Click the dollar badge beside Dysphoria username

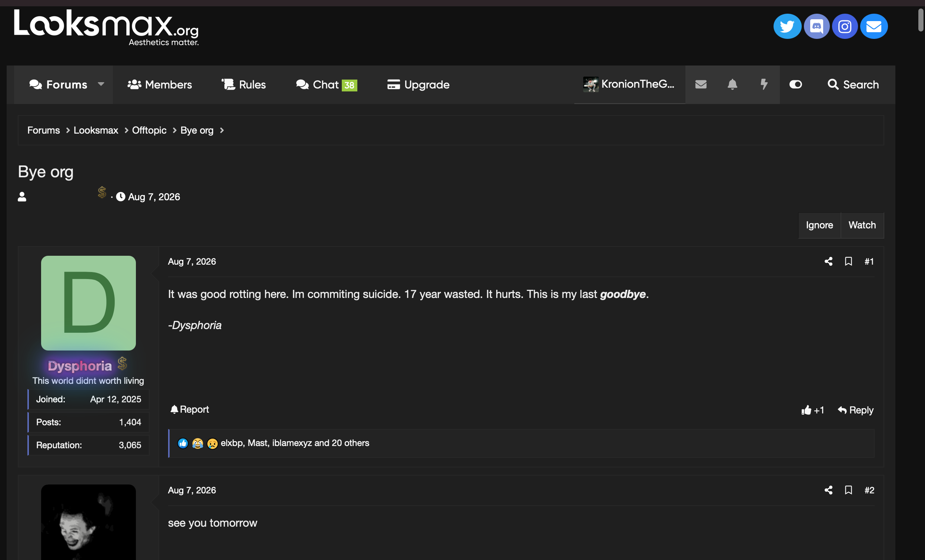pos(122,363)
